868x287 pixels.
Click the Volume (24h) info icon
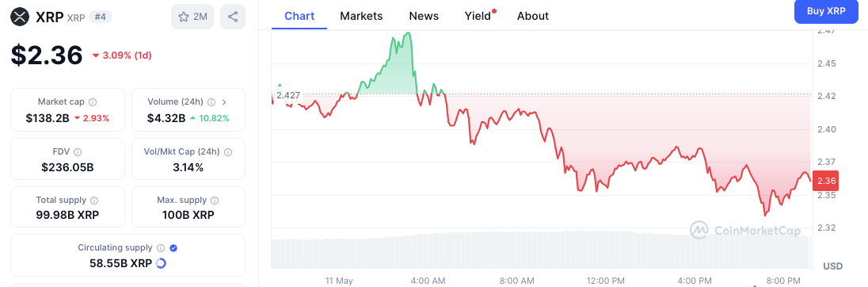pos(211,102)
